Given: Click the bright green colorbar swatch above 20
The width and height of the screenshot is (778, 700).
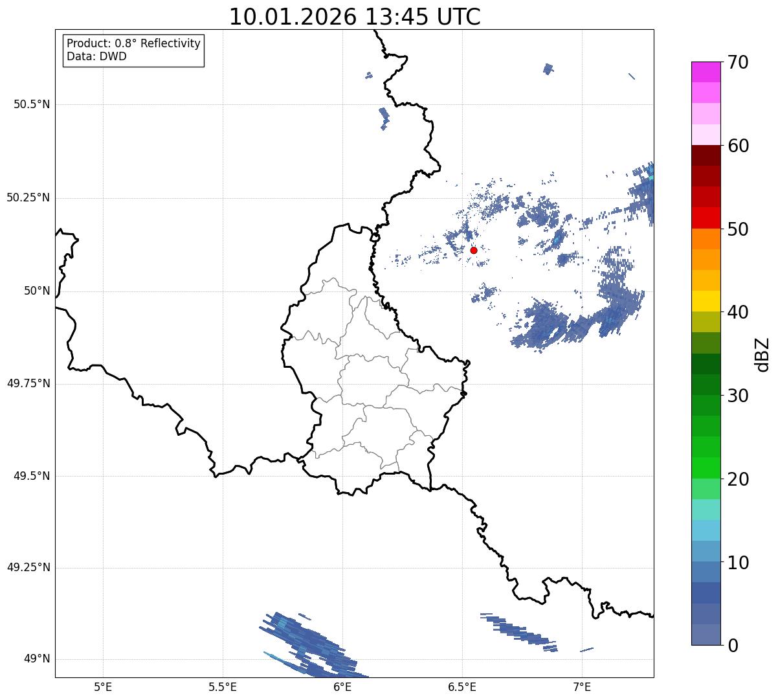Looking at the screenshot, I should pyautogui.click(x=706, y=468).
